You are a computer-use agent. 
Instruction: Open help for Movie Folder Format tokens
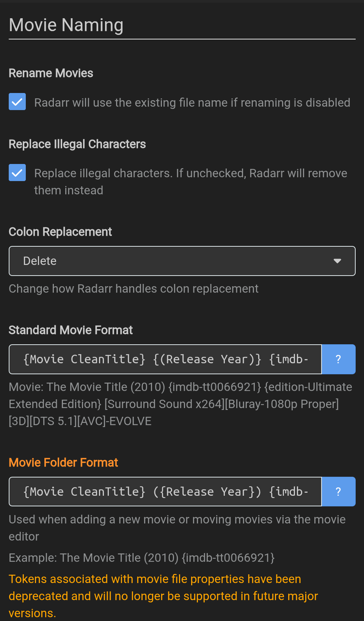click(338, 492)
